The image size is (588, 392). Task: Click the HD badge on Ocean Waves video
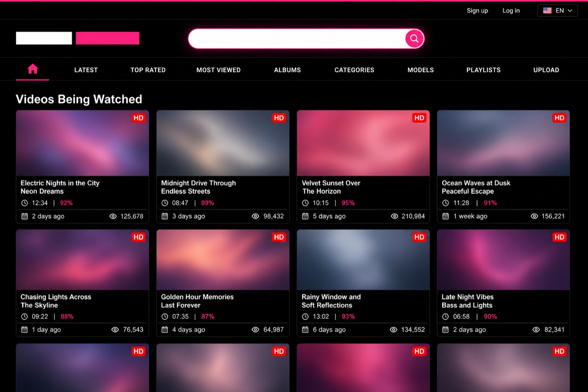point(559,118)
